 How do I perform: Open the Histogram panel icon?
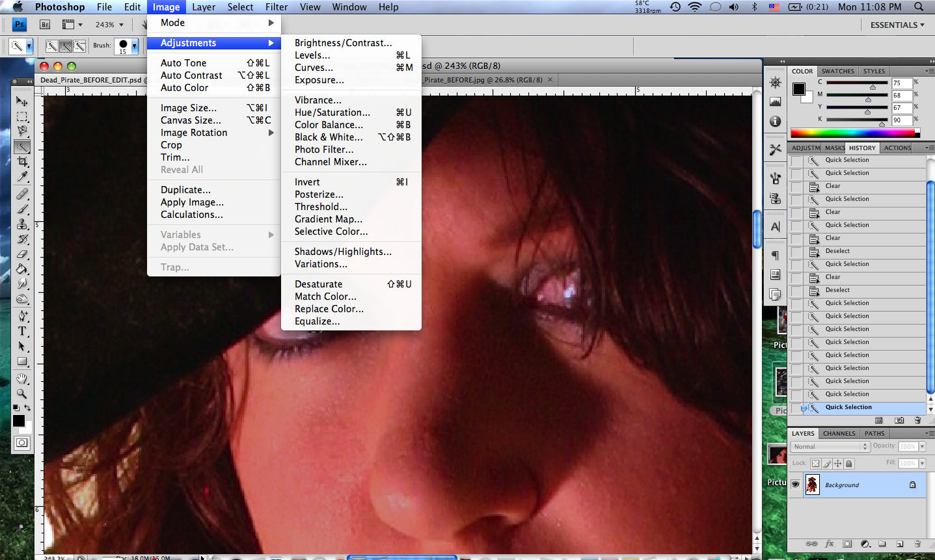point(775,102)
